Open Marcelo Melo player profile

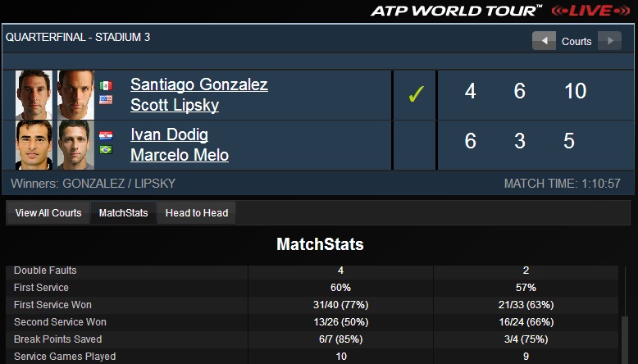coord(180,155)
